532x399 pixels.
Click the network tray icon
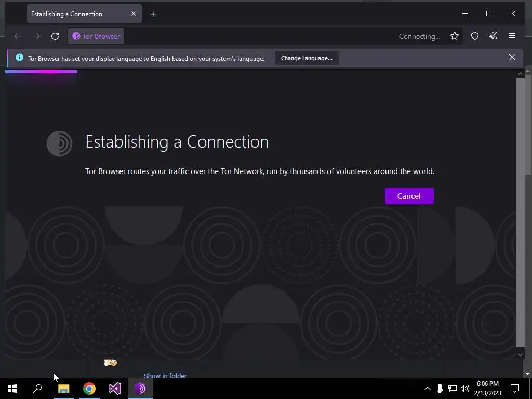tap(453, 389)
